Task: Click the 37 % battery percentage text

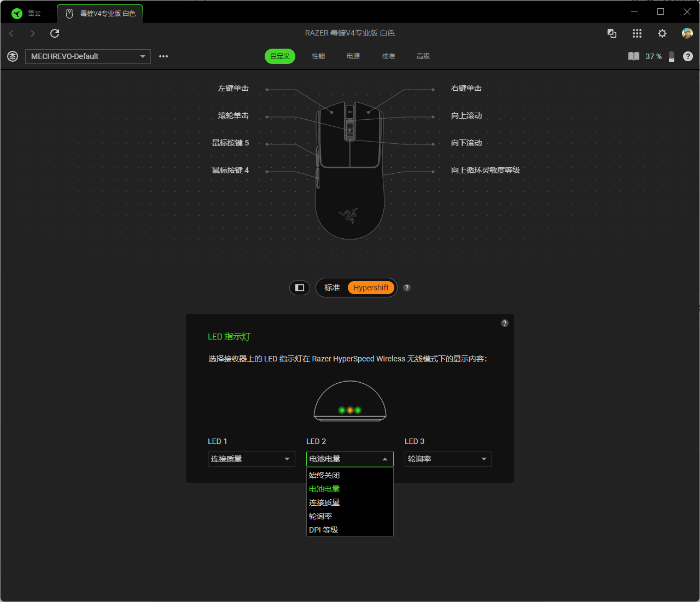Action: tap(654, 56)
